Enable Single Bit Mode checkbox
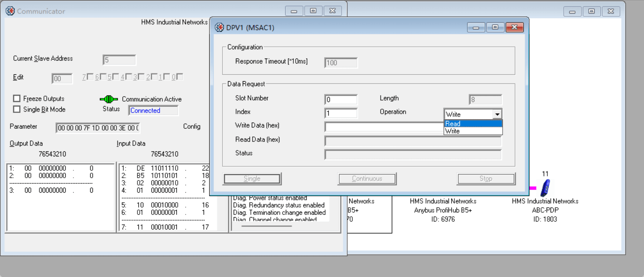The width and height of the screenshot is (644, 277). click(x=17, y=109)
